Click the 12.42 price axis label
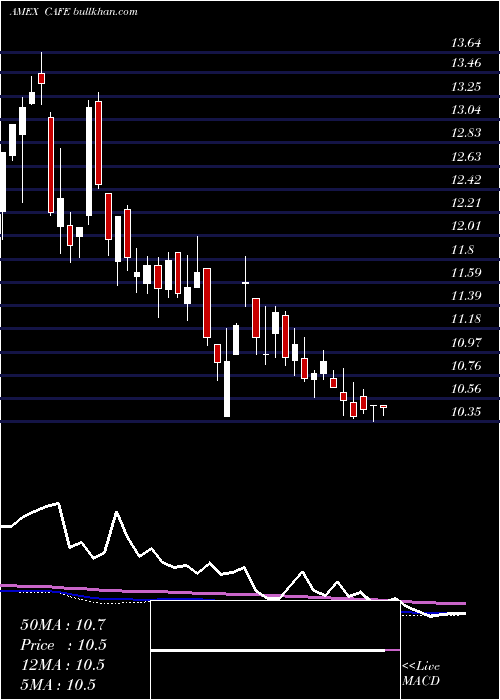The image size is (500, 700). [466, 179]
